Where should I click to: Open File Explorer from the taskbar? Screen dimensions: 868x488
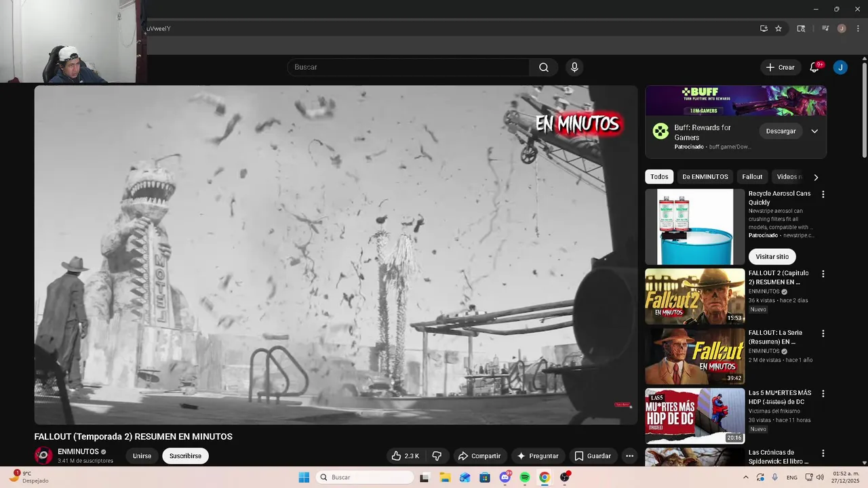445,477
